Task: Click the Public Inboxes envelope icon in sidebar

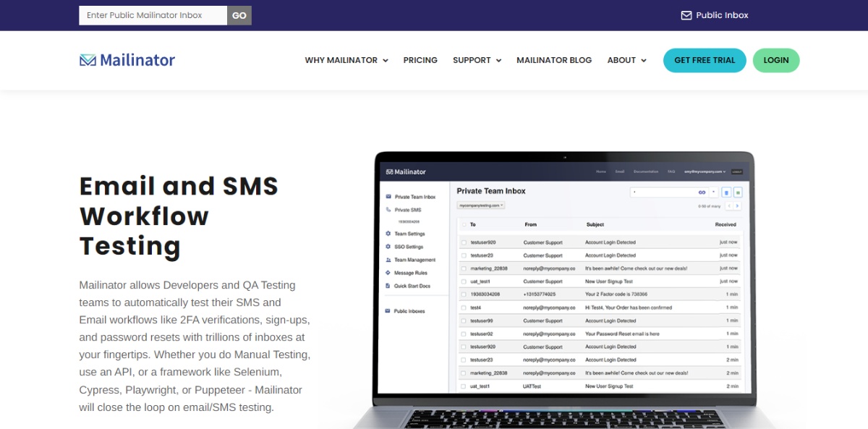Action: tap(388, 311)
